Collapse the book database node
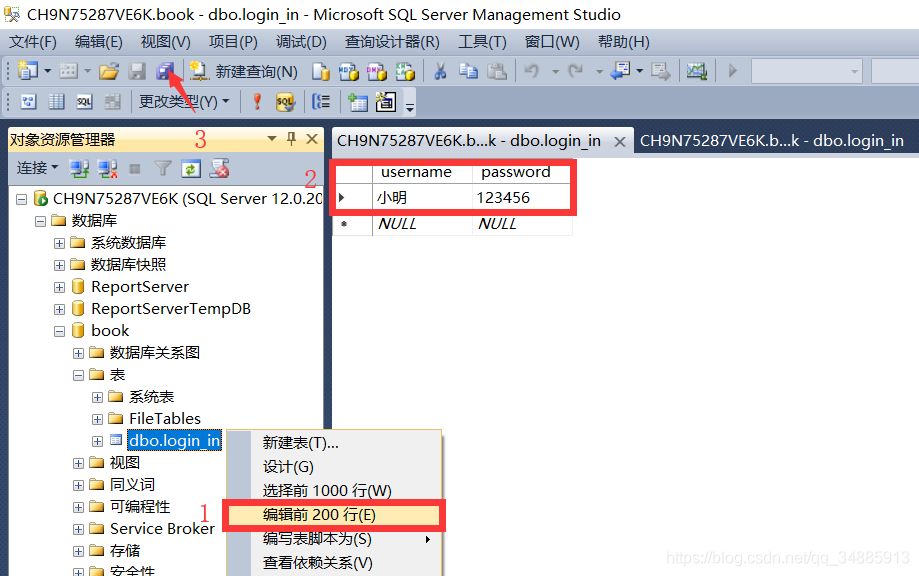 pyautogui.click(x=59, y=331)
